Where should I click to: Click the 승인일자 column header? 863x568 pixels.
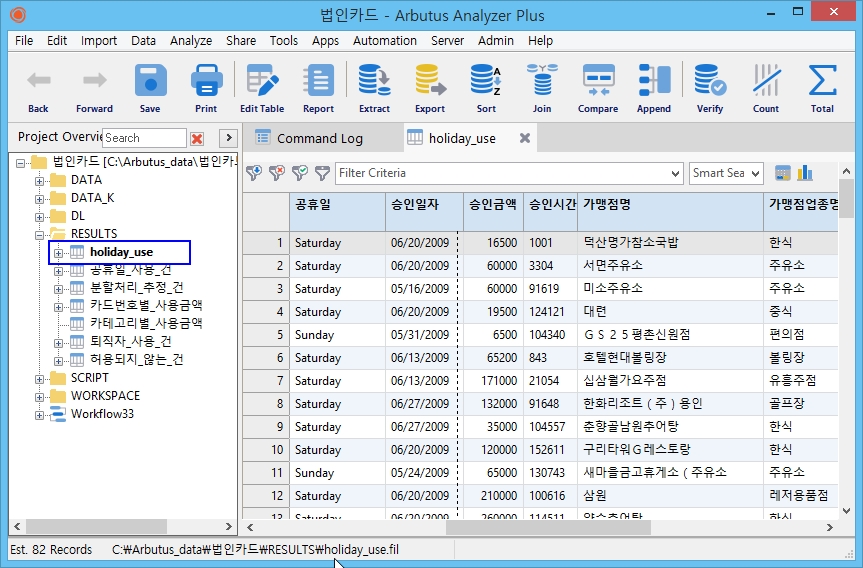(424, 211)
